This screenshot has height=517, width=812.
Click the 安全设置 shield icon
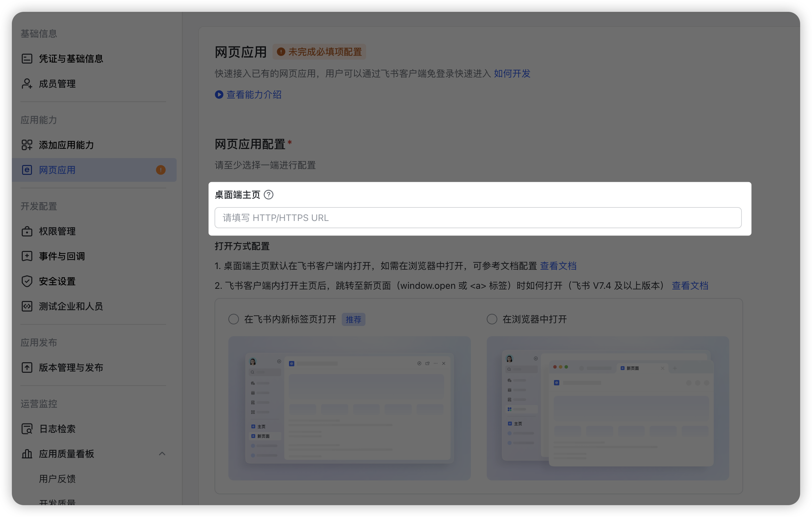[x=27, y=281]
